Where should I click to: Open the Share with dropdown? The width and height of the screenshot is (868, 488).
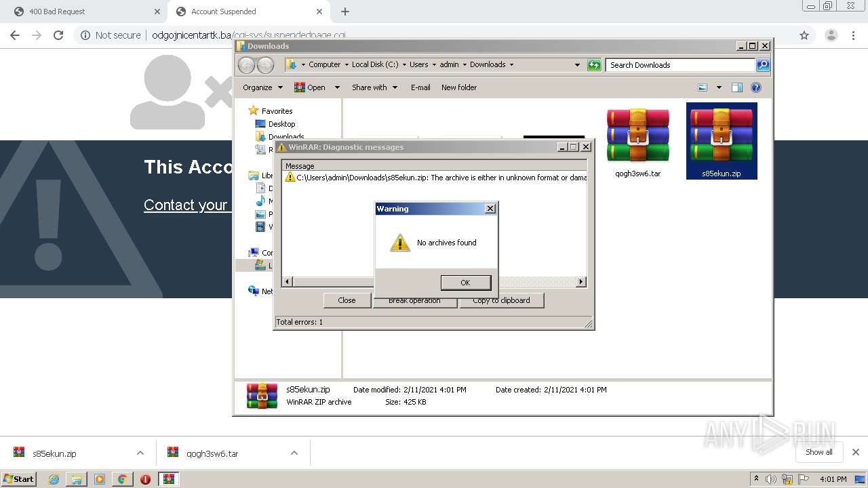[x=374, y=87]
